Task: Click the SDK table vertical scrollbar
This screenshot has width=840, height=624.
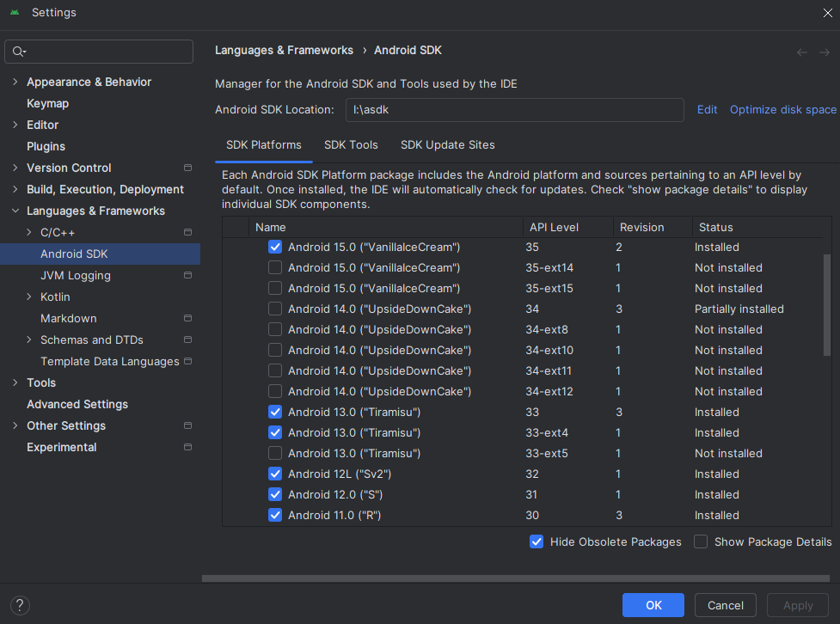Action: coord(826,305)
